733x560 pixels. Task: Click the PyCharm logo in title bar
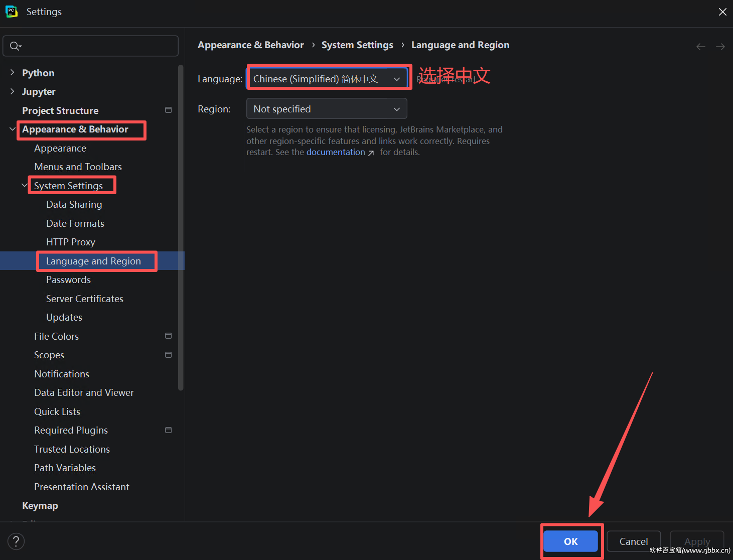coord(12,12)
